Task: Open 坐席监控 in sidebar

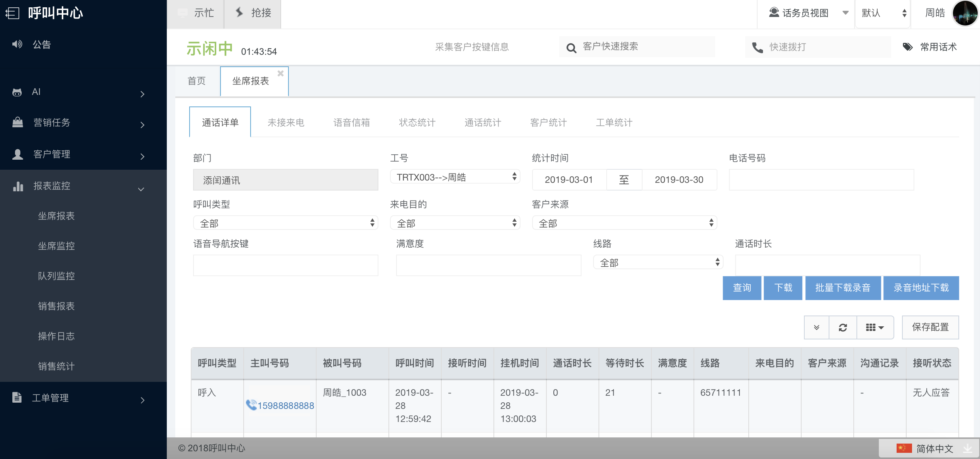Action: (x=56, y=246)
